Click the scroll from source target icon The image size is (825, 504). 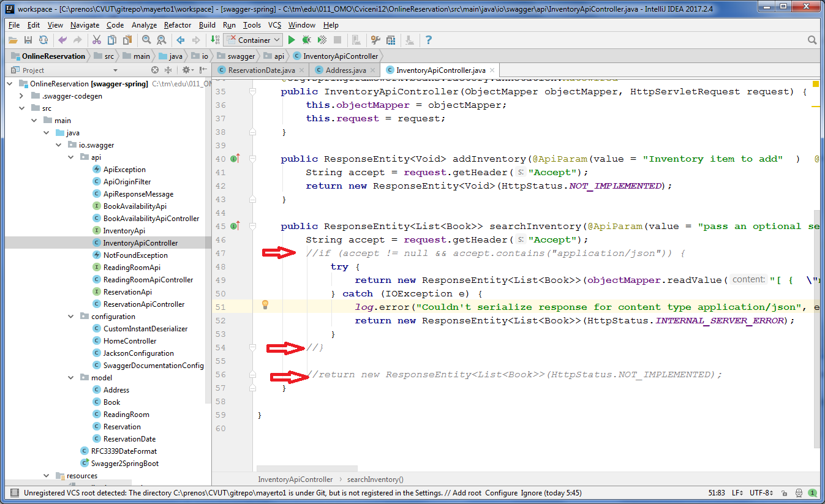155,70
